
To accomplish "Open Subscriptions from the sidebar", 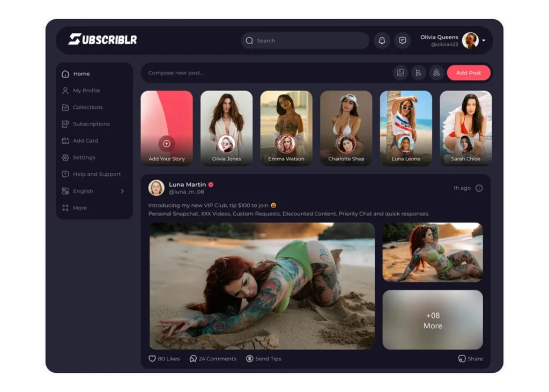I will click(91, 124).
